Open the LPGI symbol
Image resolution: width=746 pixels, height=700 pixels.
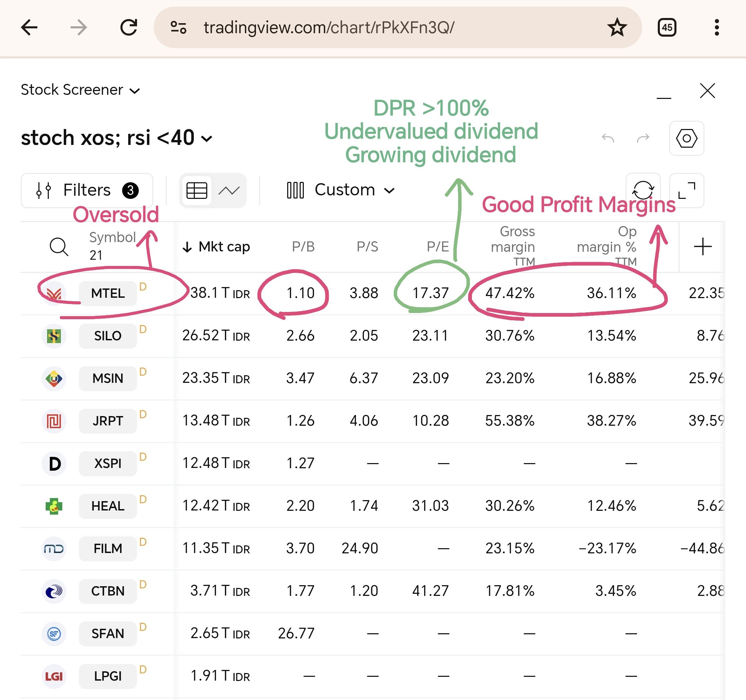point(108,676)
